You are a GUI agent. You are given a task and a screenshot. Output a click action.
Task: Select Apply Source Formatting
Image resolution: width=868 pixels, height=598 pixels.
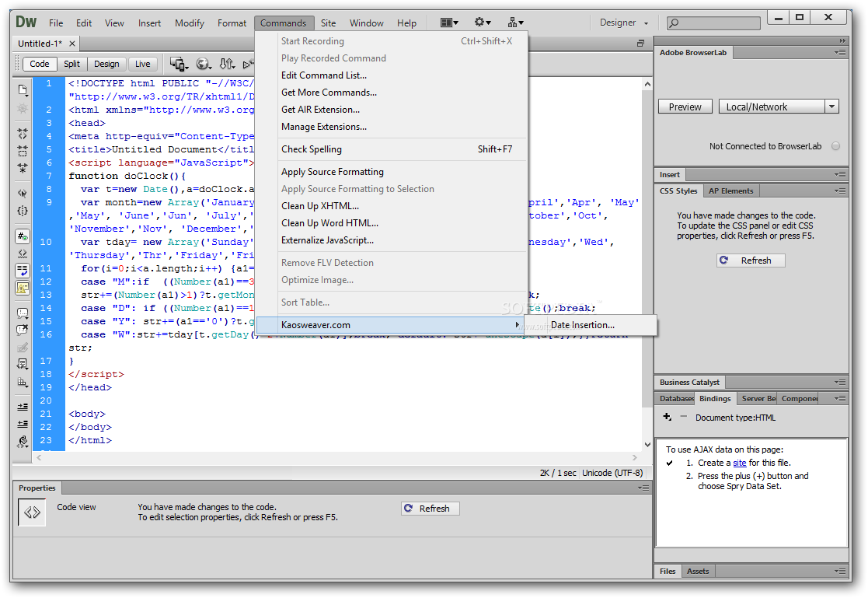tap(392, 172)
